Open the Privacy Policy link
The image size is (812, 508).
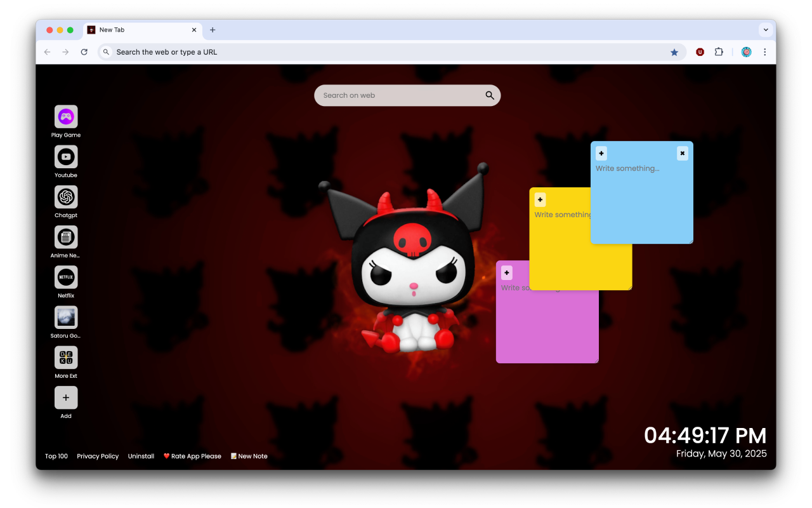pos(98,456)
